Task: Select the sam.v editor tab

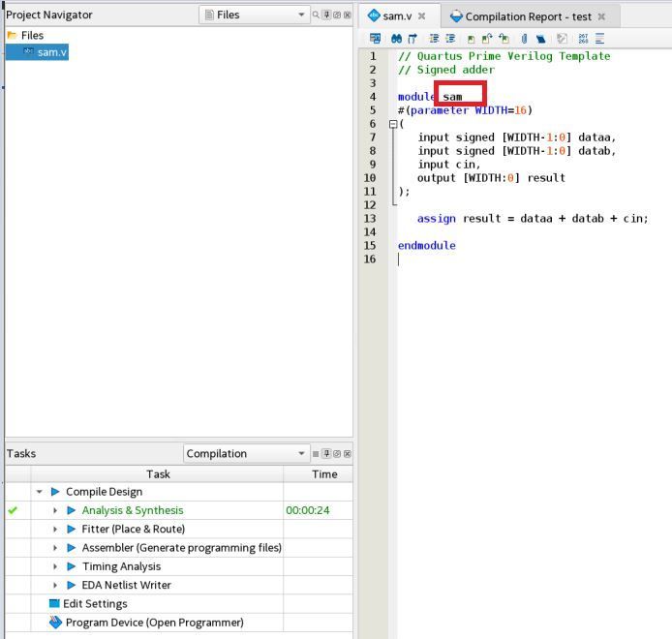Action: coord(397,16)
